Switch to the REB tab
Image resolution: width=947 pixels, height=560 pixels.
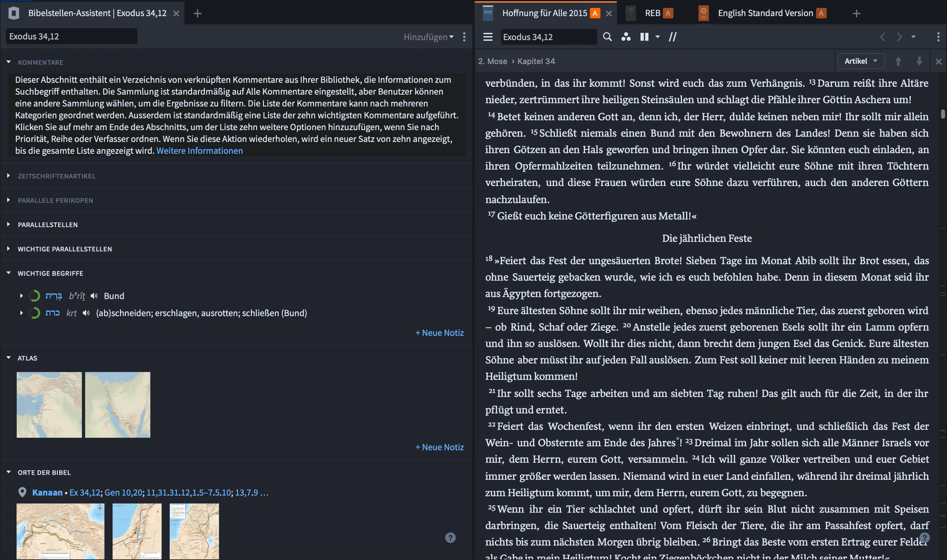[x=652, y=13]
